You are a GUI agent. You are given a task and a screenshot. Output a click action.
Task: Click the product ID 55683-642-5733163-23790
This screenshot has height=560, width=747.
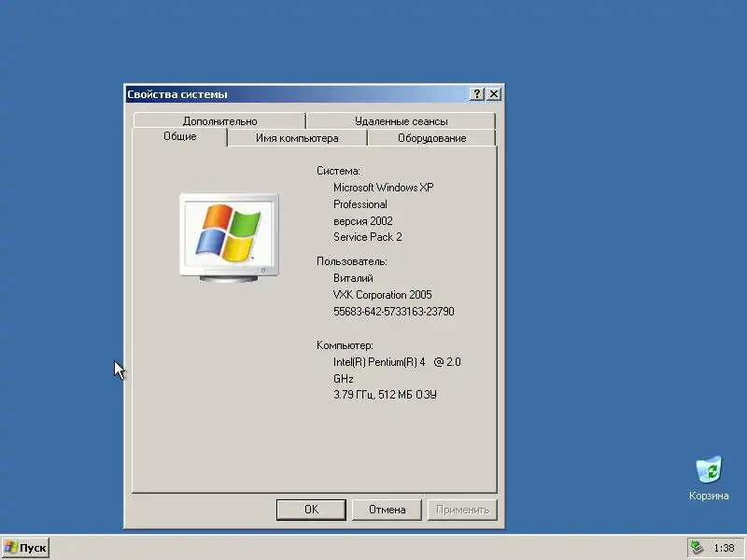click(393, 312)
